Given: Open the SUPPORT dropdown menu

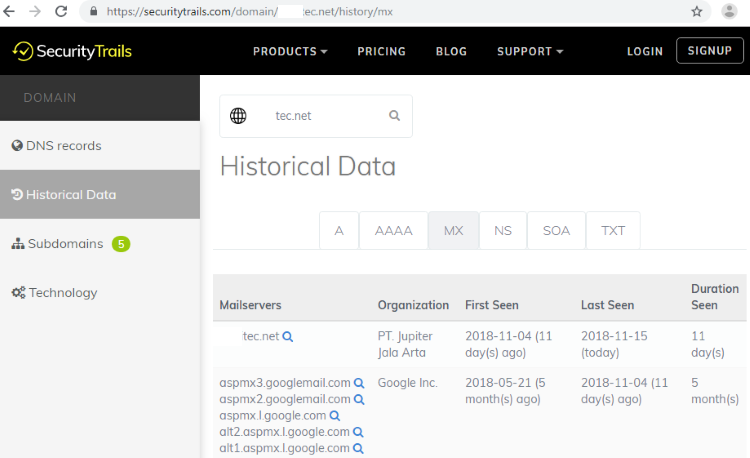Looking at the screenshot, I should [x=530, y=51].
